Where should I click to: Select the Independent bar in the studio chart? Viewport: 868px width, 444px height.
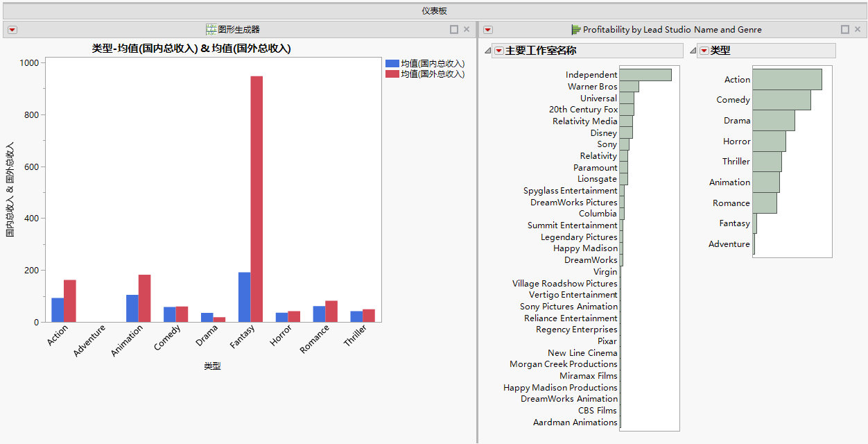tap(645, 74)
